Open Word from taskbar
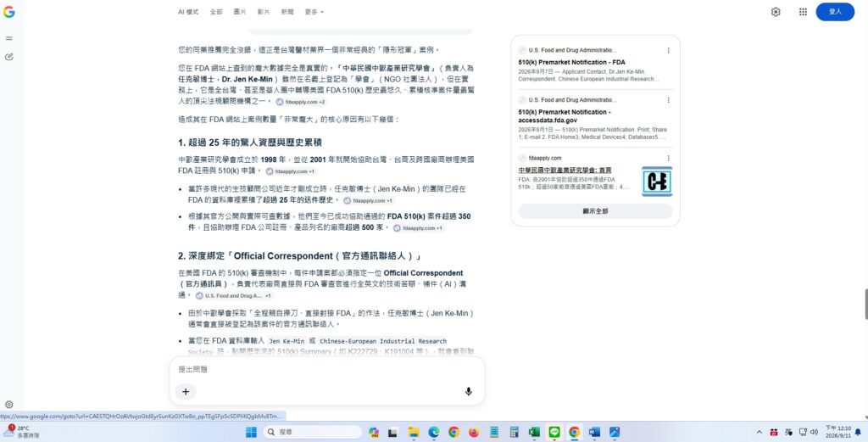The height and width of the screenshot is (442, 868). (594, 432)
